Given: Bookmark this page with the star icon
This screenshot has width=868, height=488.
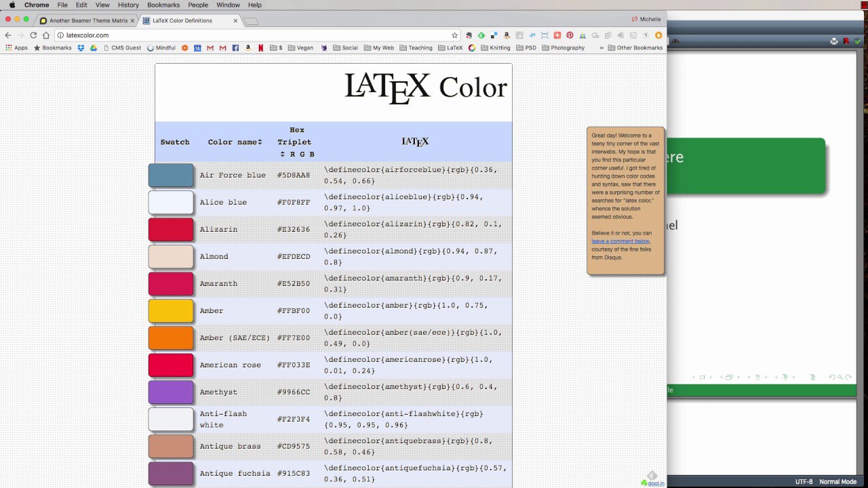Looking at the screenshot, I should (x=455, y=35).
